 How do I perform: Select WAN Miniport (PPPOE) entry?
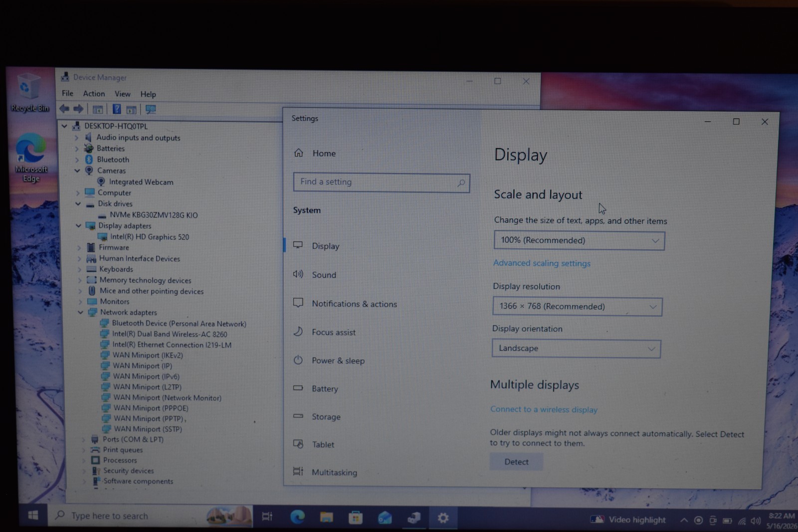pos(151,408)
